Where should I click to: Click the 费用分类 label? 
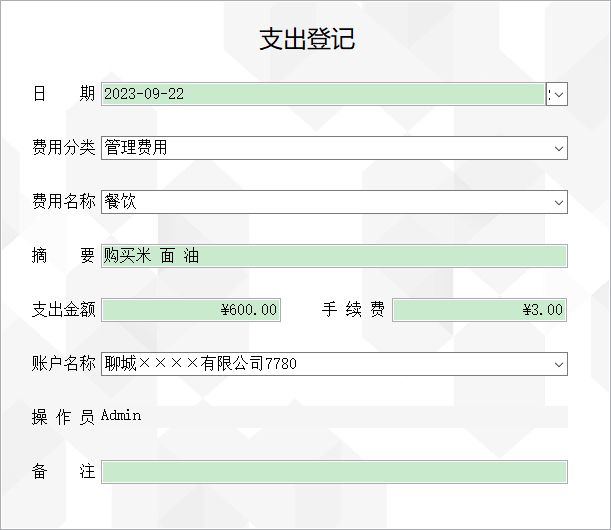coord(64,147)
